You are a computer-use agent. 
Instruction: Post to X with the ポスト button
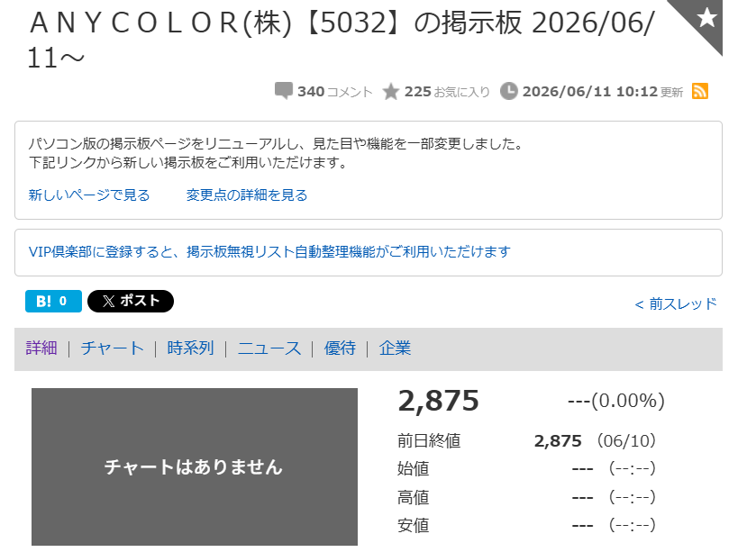(131, 302)
